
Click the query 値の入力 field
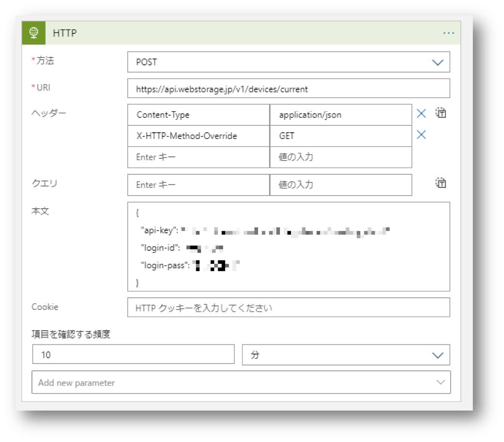coord(341,185)
